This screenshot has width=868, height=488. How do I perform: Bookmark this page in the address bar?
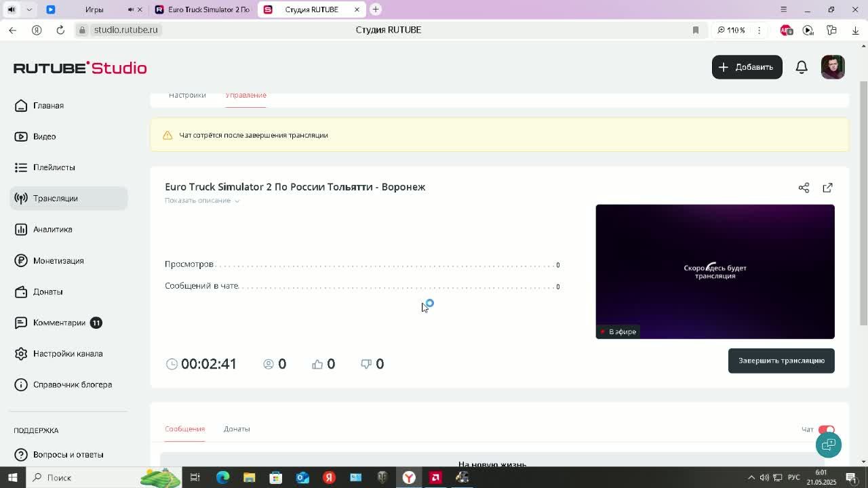pos(695,30)
